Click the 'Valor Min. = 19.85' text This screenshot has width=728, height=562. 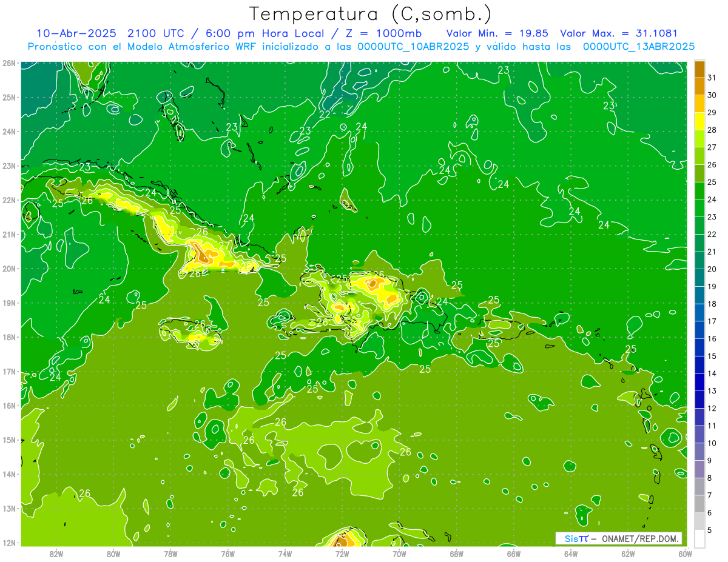497,33
